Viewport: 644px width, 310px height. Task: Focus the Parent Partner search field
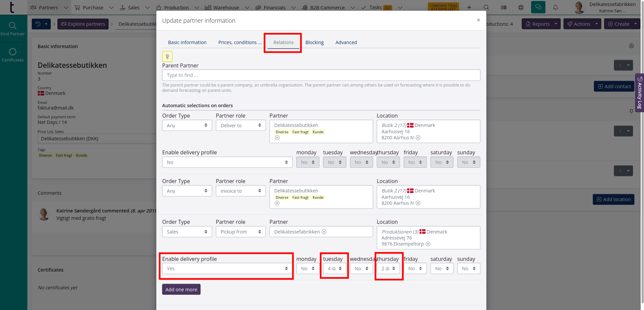pyautogui.click(x=321, y=75)
